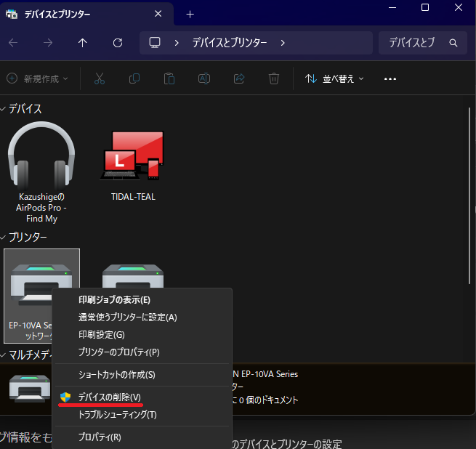The width and height of the screenshot is (476, 449).
Task: Click the Cut scissors icon
Action: click(100, 78)
